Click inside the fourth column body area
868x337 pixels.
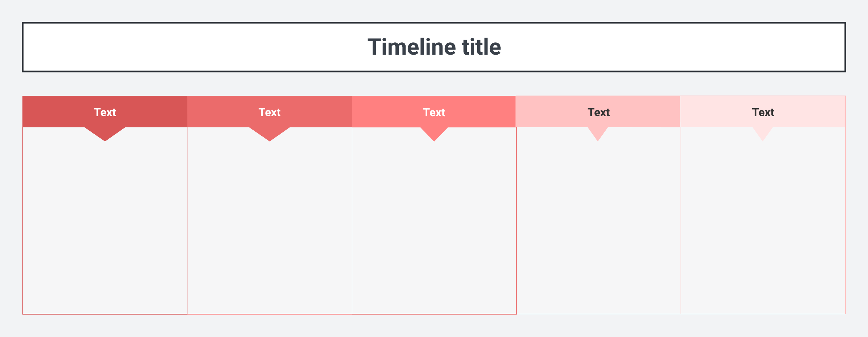(598, 224)
